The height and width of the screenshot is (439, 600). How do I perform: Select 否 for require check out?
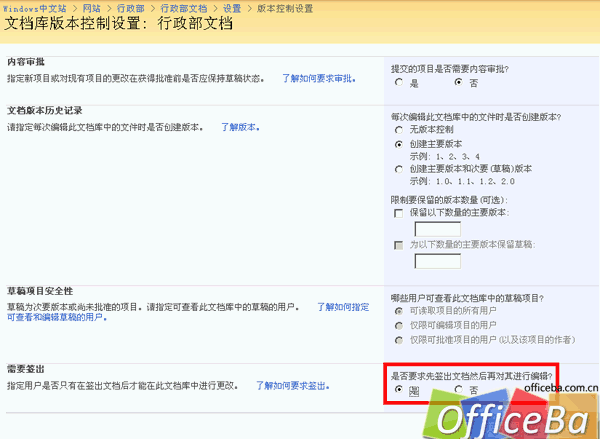click(x=458, y=389)
